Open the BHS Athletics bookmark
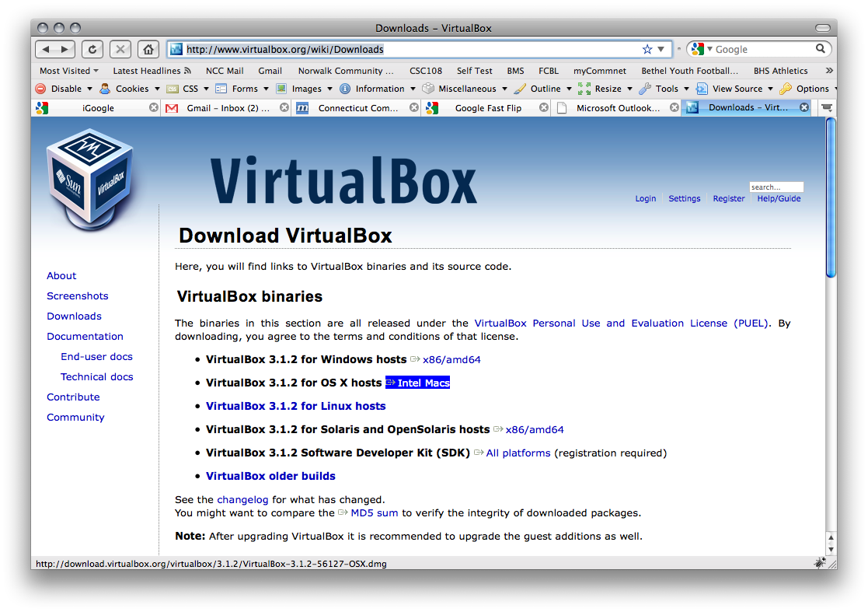The image size is (868, 612). point(780,71)
